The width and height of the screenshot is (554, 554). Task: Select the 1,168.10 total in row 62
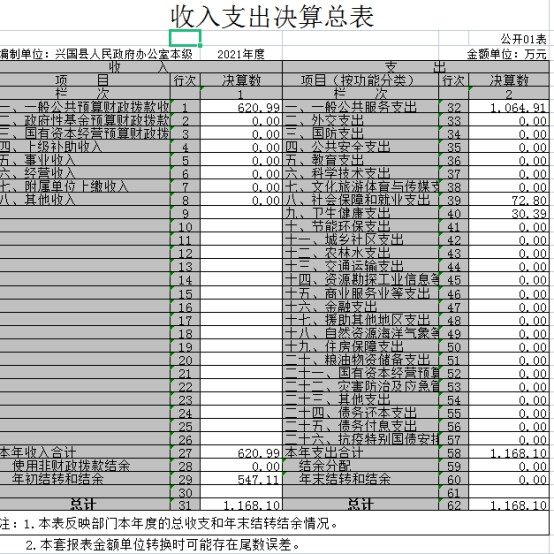[x=509, y=505]
